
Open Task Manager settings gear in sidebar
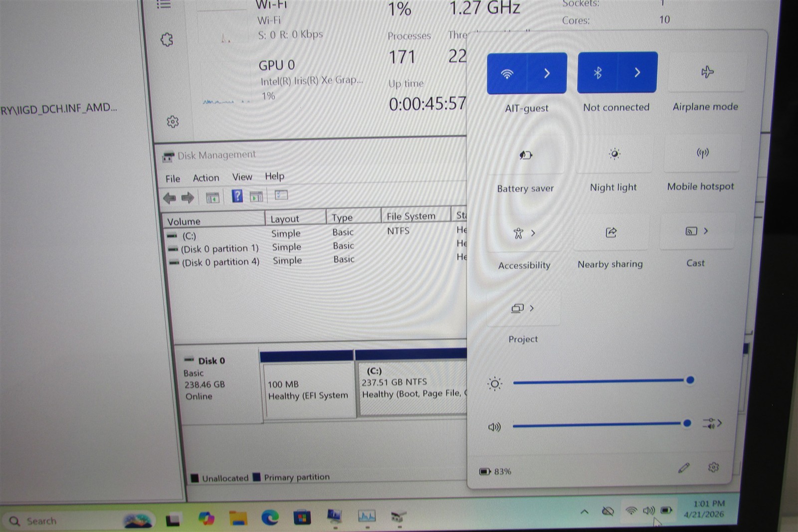173,122
